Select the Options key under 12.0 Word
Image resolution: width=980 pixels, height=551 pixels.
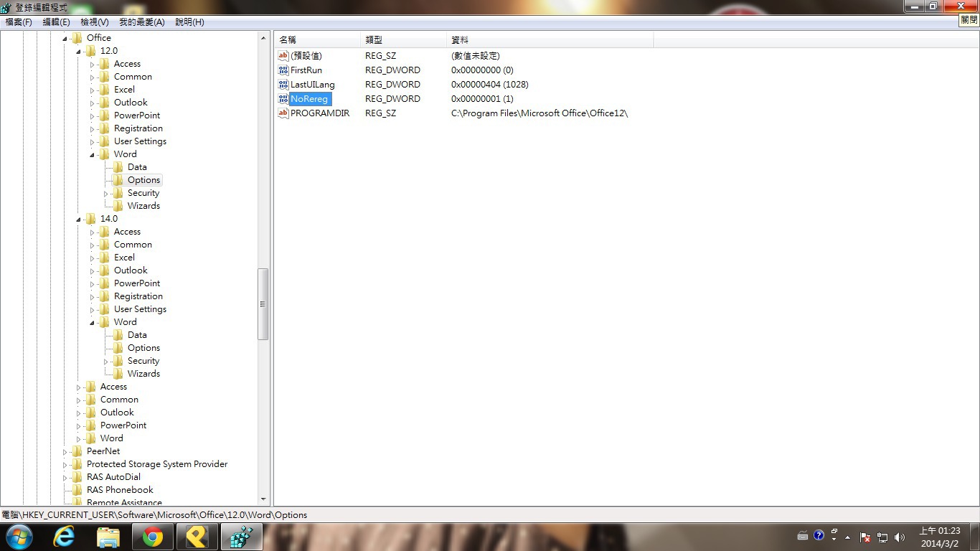click(x=144, y=180)
